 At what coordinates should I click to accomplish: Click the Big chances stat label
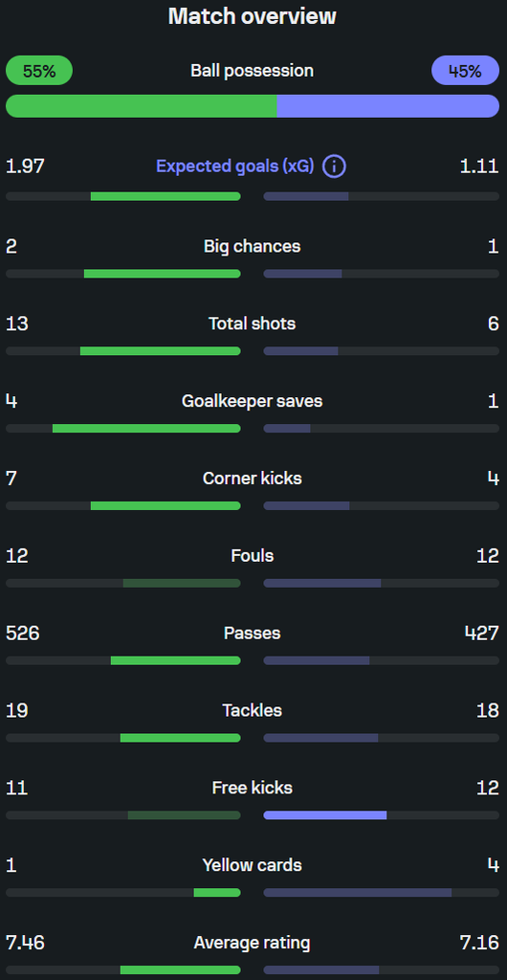point(253,246)
